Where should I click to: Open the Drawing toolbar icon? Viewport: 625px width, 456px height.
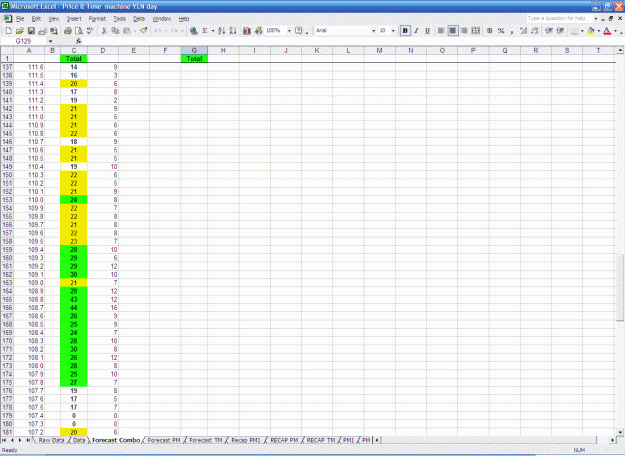tap(258, 31)
